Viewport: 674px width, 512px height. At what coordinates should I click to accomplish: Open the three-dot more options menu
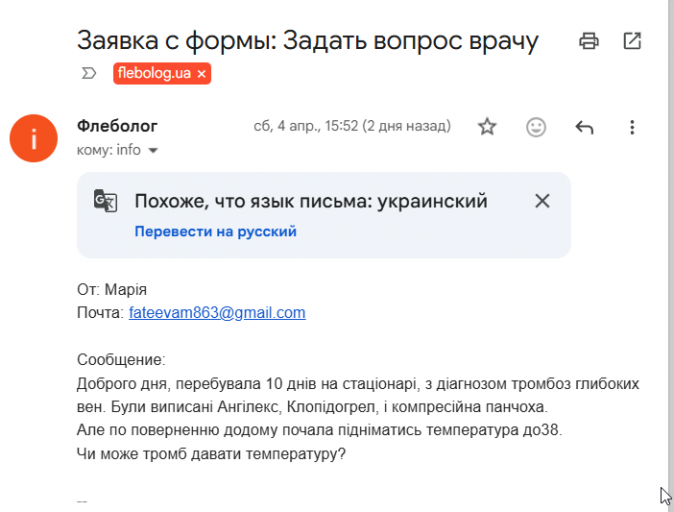[632, 127]
